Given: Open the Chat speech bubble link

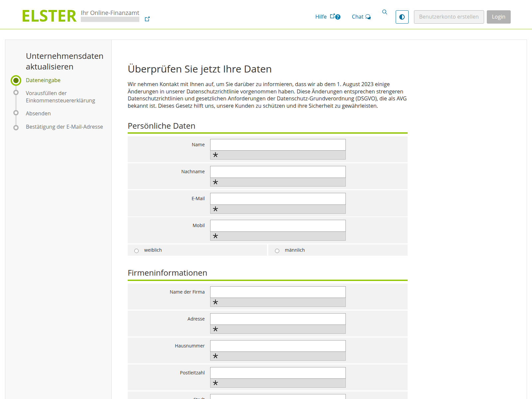Looking at the screenshot, I should [361, 17].
